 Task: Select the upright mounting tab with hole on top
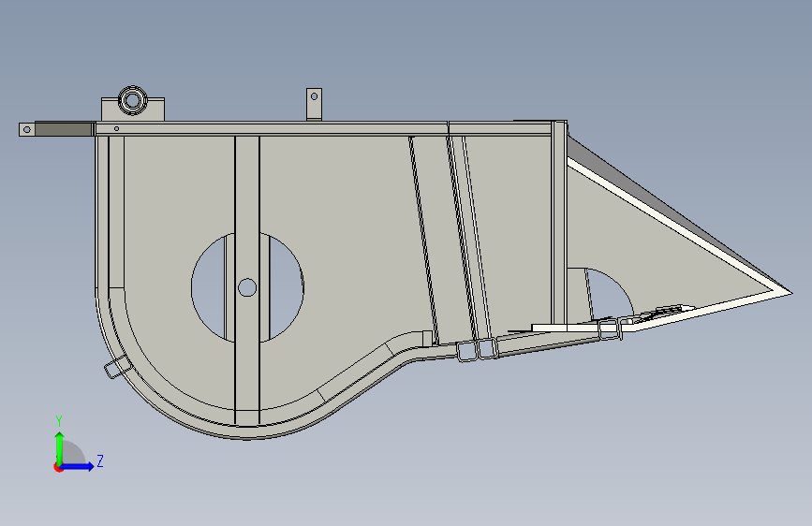click(314, 104)
